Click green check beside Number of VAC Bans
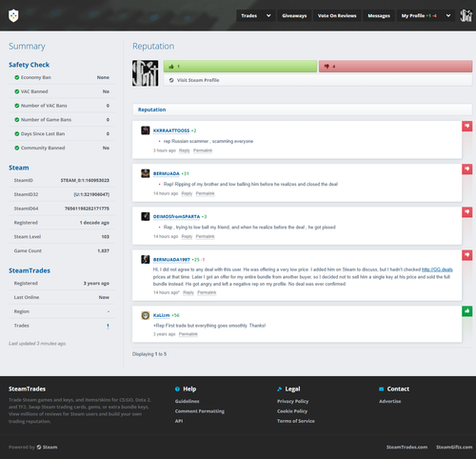The width and height of the screenshot is (476, 459). pos(16,106)
